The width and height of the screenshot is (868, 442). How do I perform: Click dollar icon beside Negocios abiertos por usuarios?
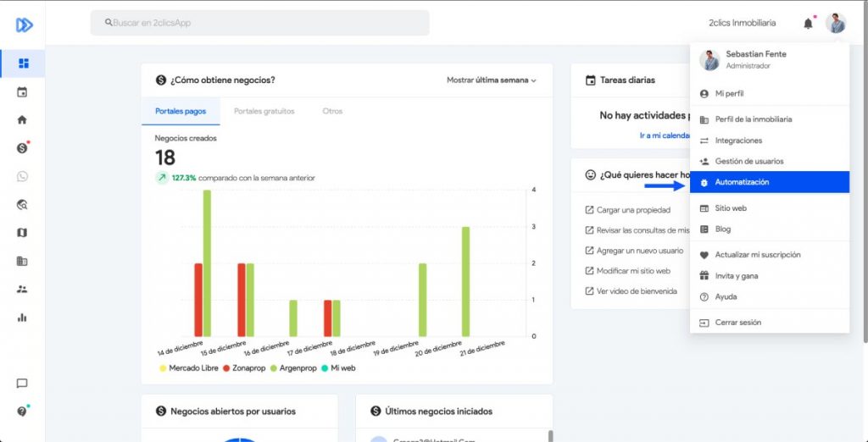click(161, 412)
